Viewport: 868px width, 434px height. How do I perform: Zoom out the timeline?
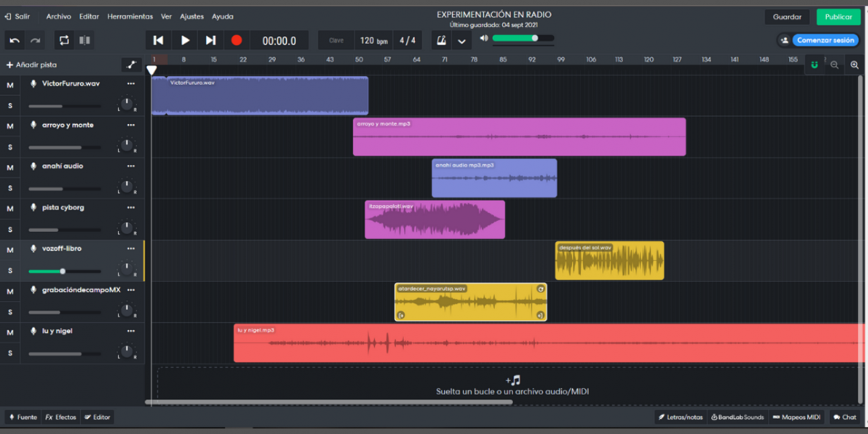834,65
